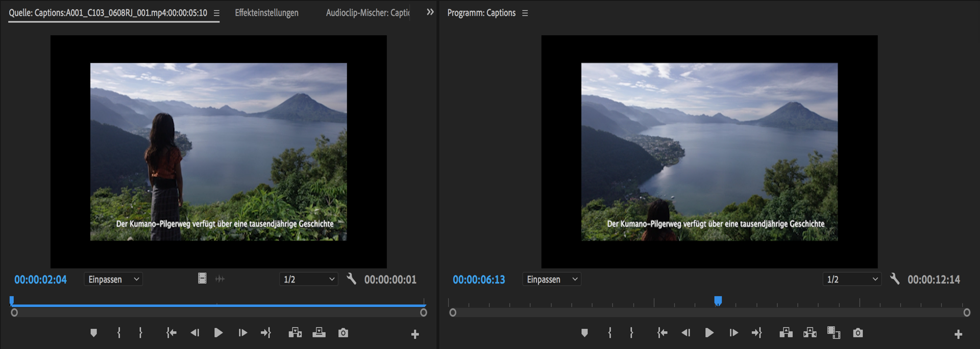Open Program playback resolution 1/2 dropdown
The height and width of the screenshot is (349, 980).
point(852,279)
